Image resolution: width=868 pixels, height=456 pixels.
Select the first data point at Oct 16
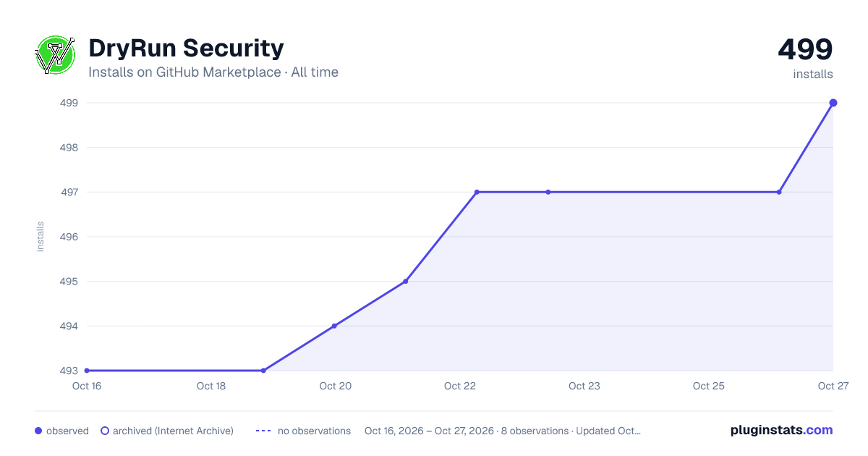point(87,371)
